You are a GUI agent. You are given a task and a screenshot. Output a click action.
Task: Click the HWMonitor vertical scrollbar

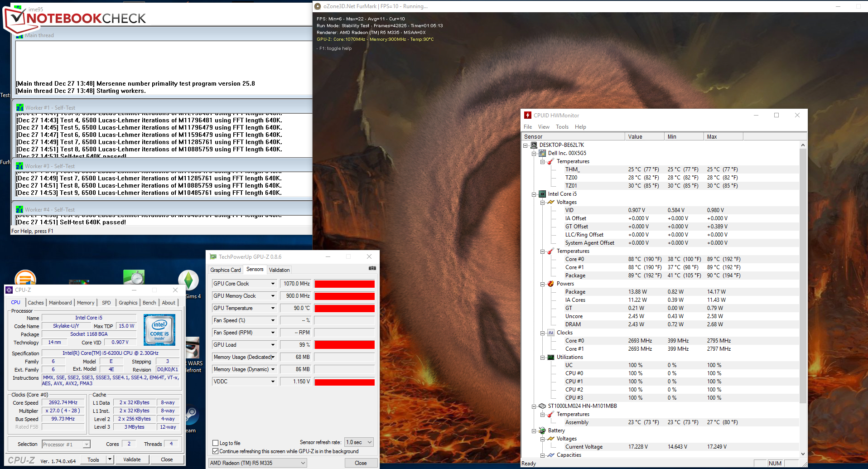[803, 299]
